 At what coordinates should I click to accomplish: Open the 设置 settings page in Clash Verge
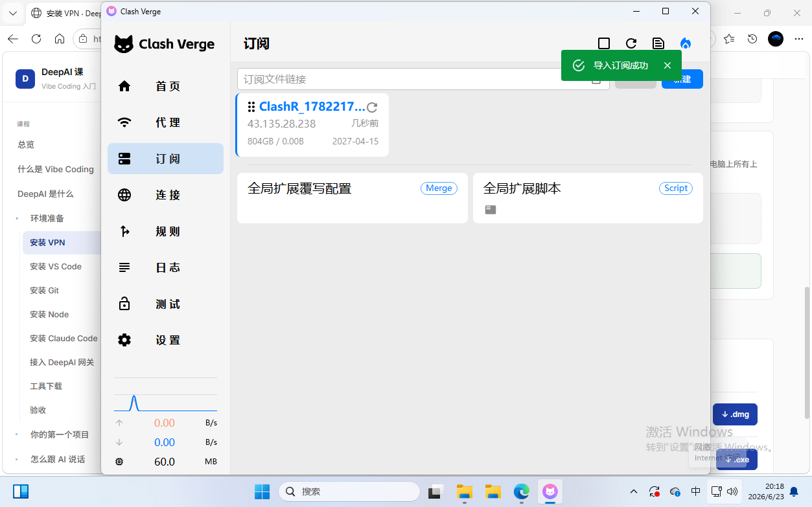(x=165, y=340)
